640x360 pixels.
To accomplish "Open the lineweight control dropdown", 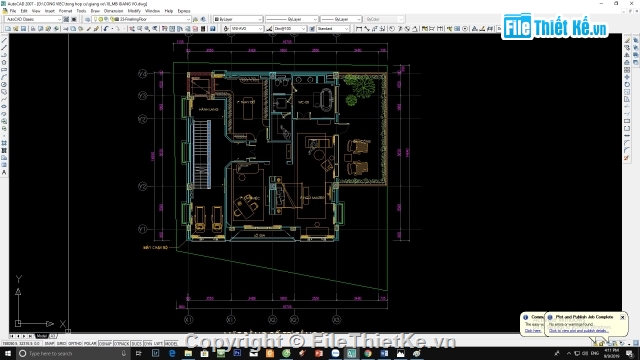I will click(x=341, y=19).
